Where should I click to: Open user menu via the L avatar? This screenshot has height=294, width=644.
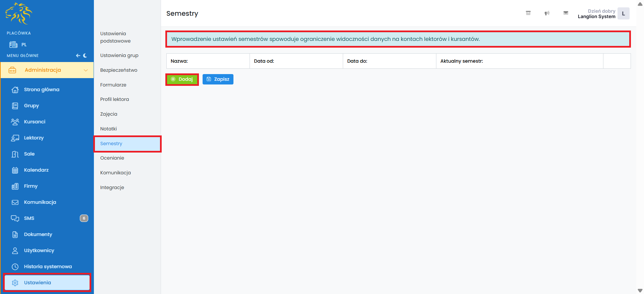623,14
